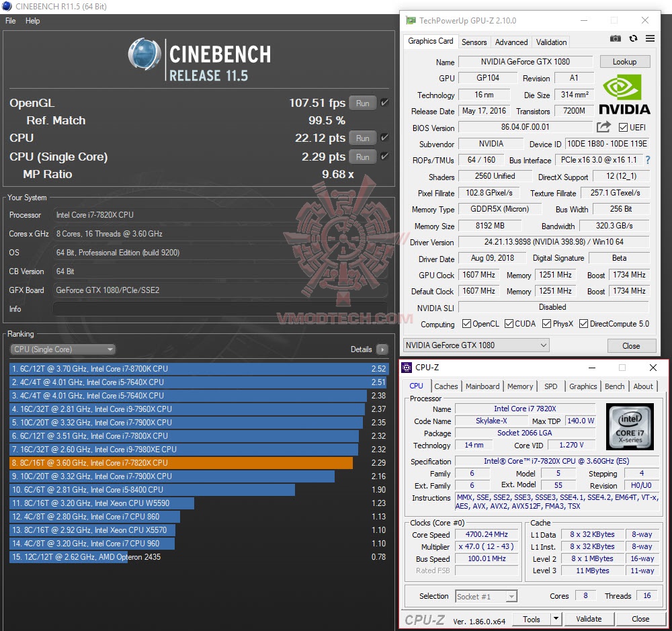Select ranking row 10 i5-8400 CPU
The width and height of the screenshot is (672, 631).
tap(199, 489)
